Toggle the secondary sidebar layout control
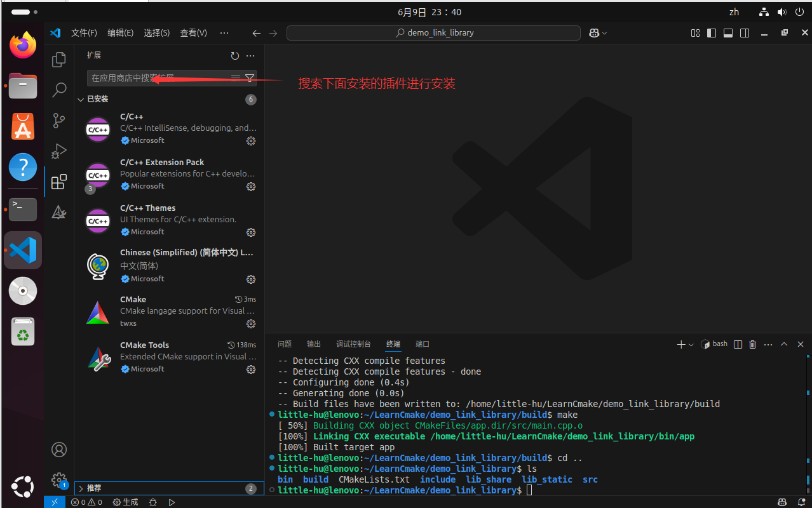The height and width of the screenshot is (508, 812). (743, 32)
